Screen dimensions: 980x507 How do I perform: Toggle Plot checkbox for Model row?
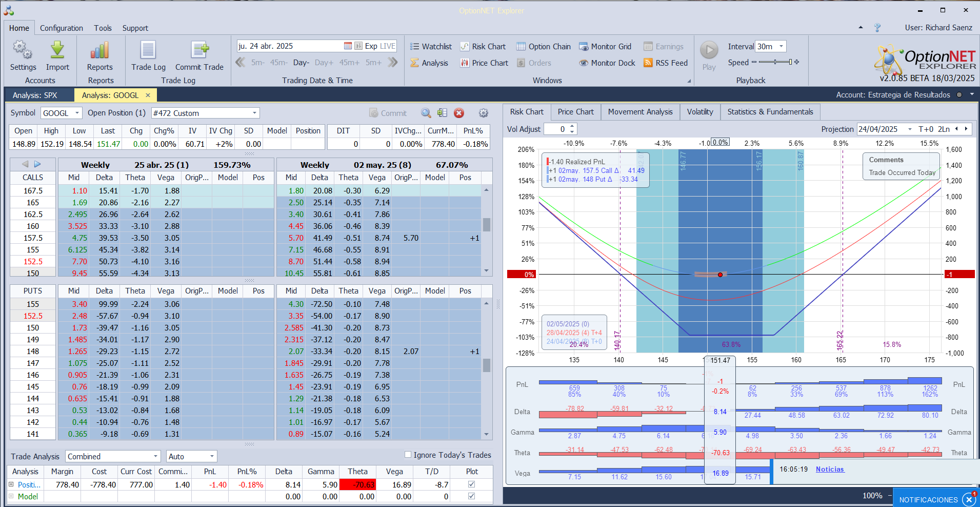click(472, 496)
